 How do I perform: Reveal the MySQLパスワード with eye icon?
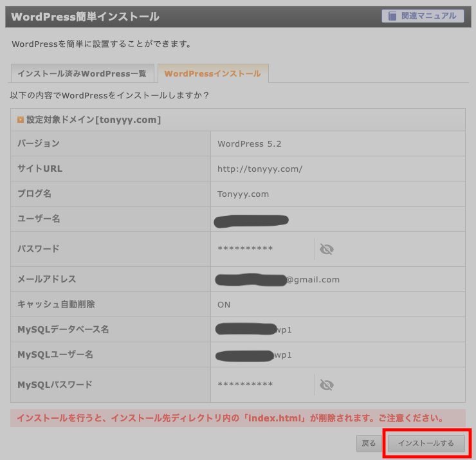pos(327,385)
